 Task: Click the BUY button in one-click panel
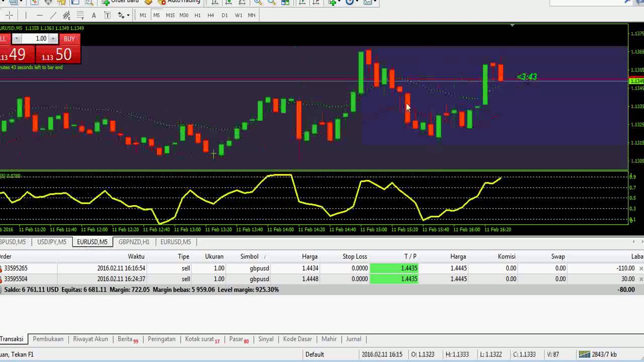pyautogui.click(x=69, y=39)
